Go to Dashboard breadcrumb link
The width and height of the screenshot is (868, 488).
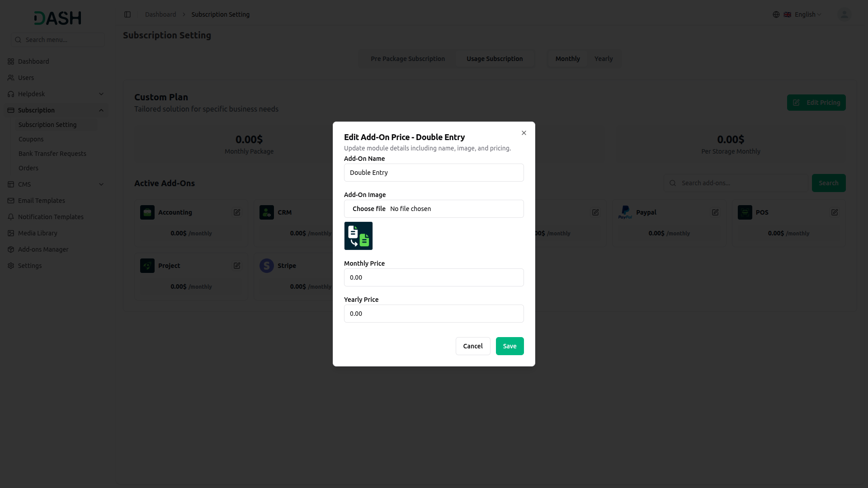coord(160,14)
